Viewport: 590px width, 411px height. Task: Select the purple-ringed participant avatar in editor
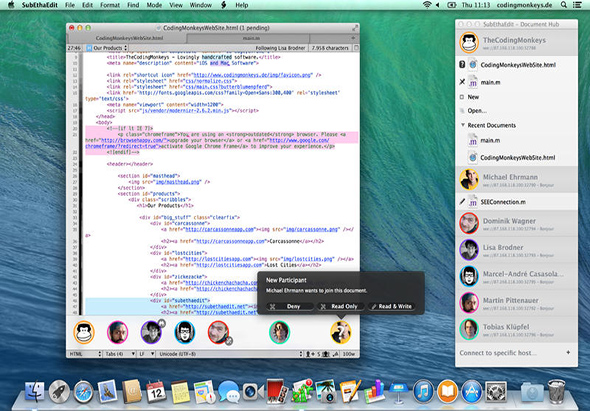[x=151, y=332]
